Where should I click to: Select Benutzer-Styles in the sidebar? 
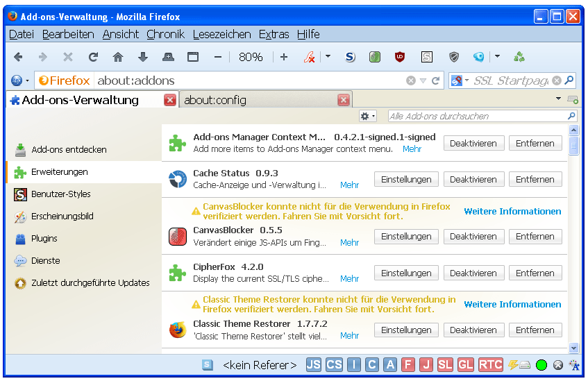pos(61,194)
